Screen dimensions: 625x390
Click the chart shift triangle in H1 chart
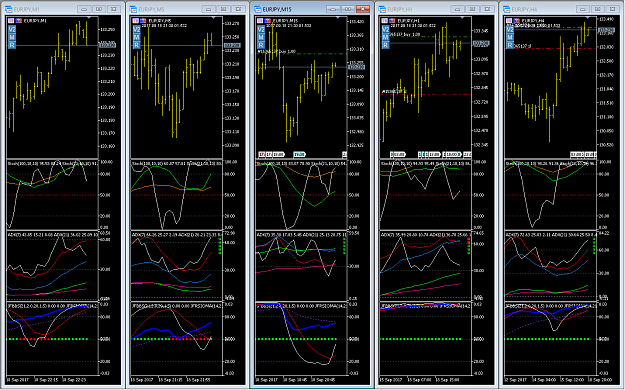pos(462,18)
